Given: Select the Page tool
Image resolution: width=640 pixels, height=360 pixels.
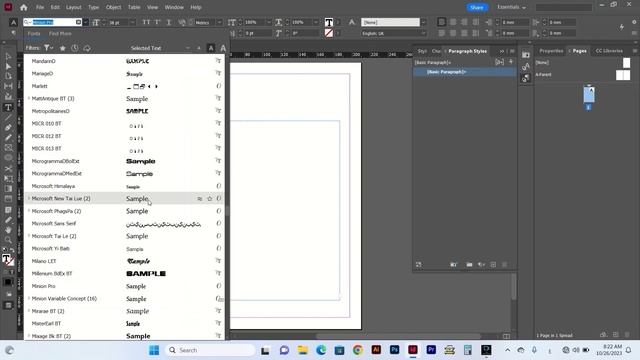Looking at the screenshot, I should click(x=8, y=76).
